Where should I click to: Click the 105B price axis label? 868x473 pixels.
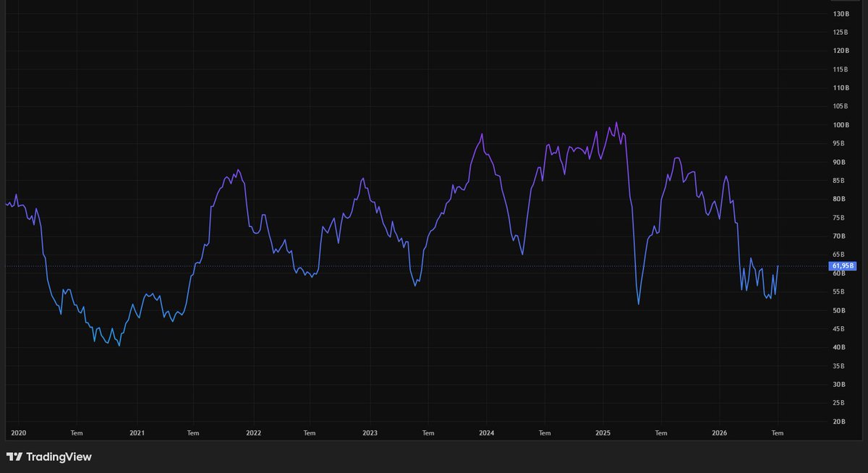tap(841, 106)
